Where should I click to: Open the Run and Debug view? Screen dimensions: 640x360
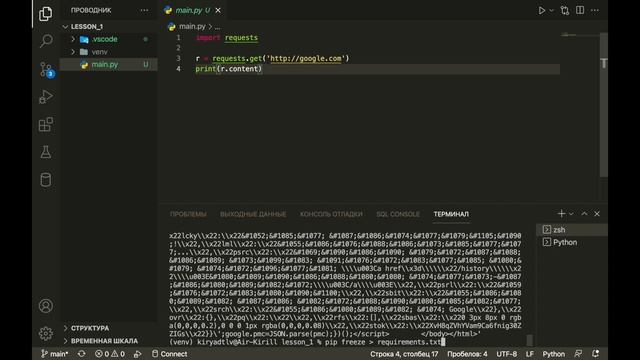pos(46,97)
